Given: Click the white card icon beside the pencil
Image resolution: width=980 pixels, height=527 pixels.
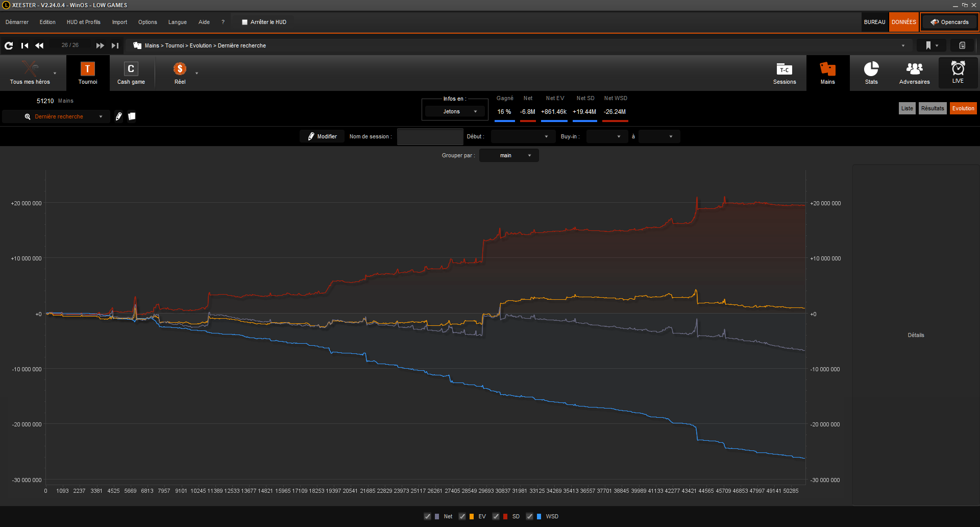Looking at the screenshot, I should pos(132,116).
